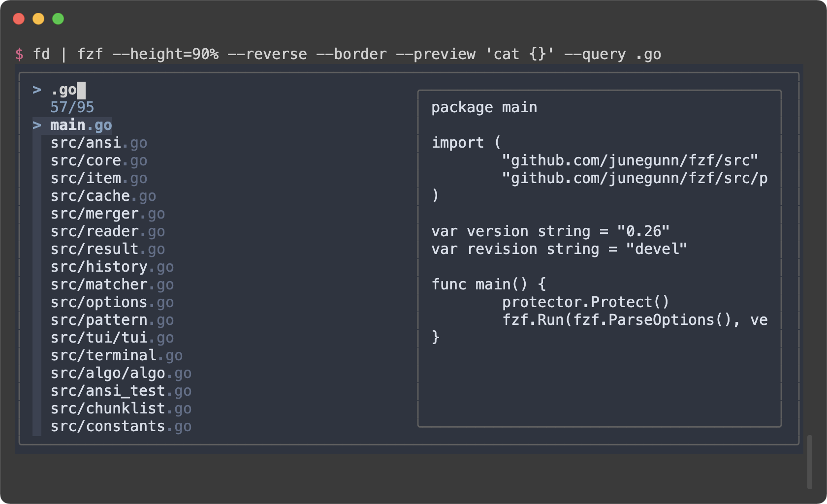Pick src/reader.go from the list
Image resolution: width=827 pixels, height=504 pixels.
107,231
